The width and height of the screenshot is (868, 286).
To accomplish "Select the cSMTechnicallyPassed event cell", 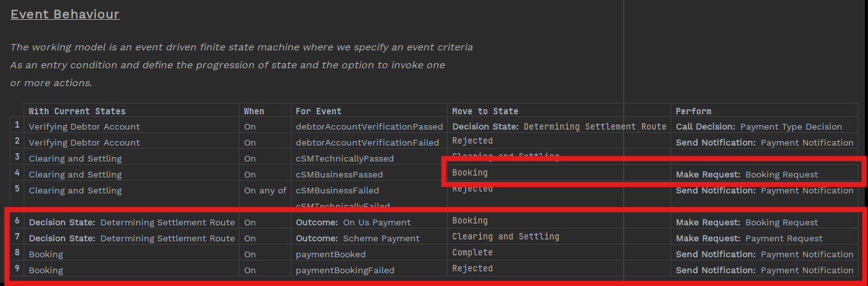I will (344, 158).
